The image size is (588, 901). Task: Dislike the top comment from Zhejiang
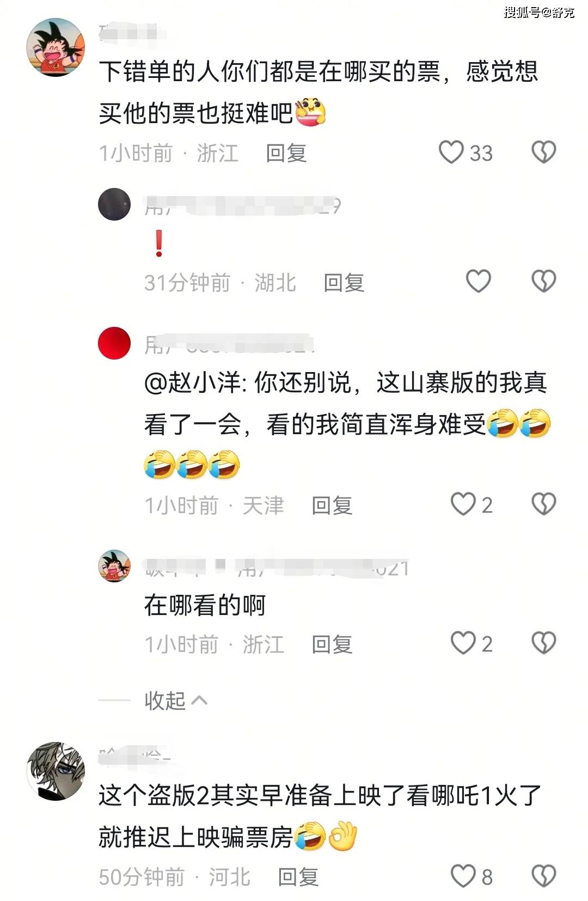[543, 153]
